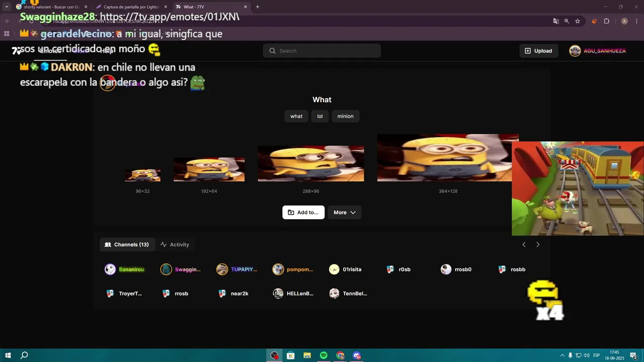Open OBS Studio from taskbar
Viewport: 644px width, 362px height.
pos(275,355)
